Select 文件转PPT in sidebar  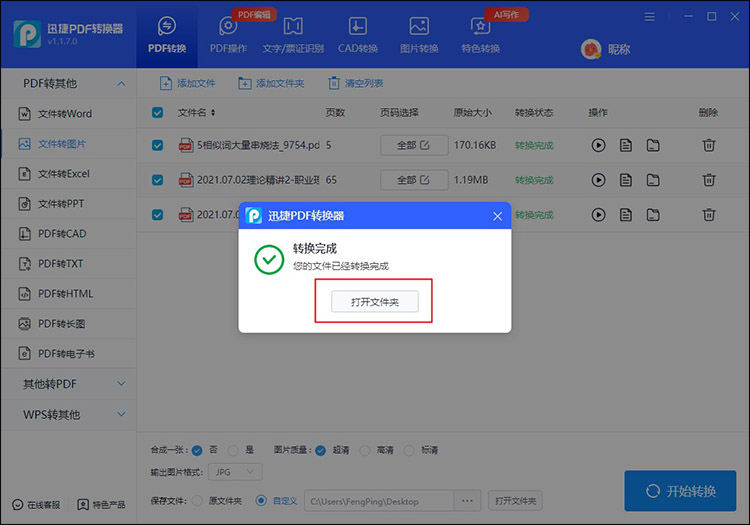68,204
